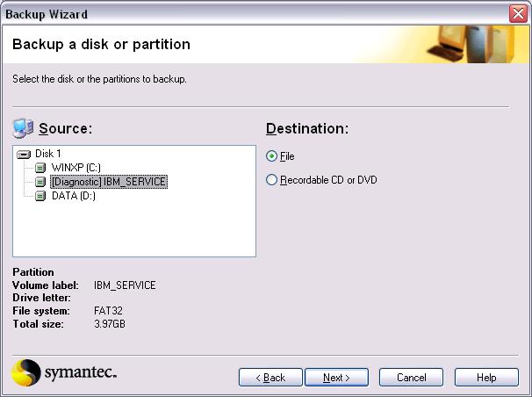532x397 pixels.
Task: Click the WINXP (C:) partition icon
Action: click(40, 168)
